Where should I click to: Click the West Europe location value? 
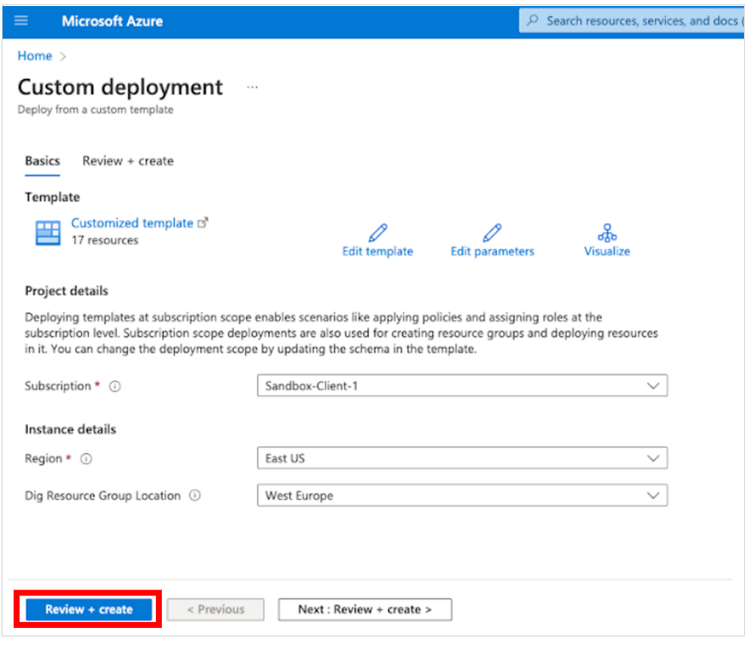point(299,496)
